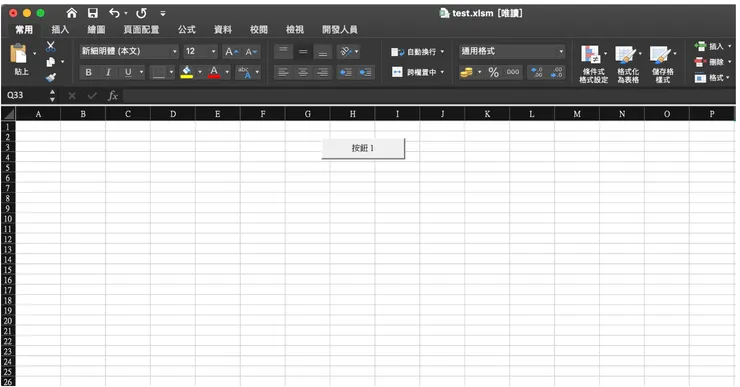Image resolution: width=740 pixels, height=387 pixels.
Task: Click the fx Insert Function icon
Action: tap(112, 96)
